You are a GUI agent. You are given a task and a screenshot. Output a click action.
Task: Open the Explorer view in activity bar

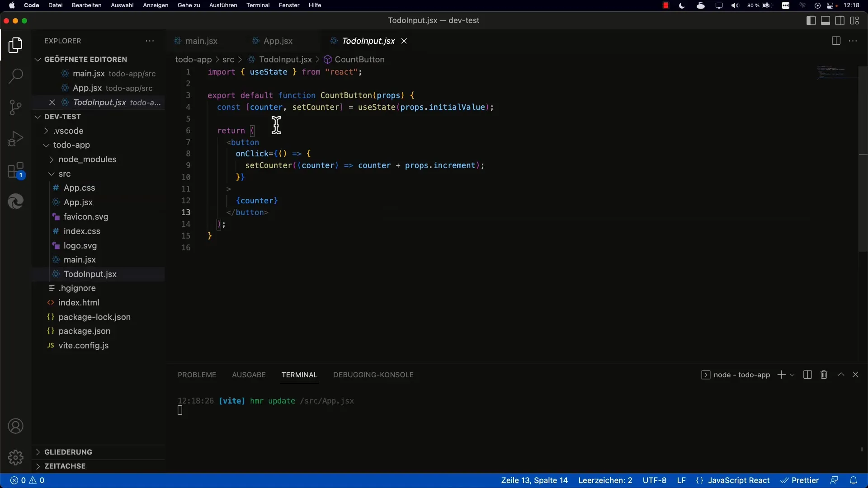click(15, 45)
